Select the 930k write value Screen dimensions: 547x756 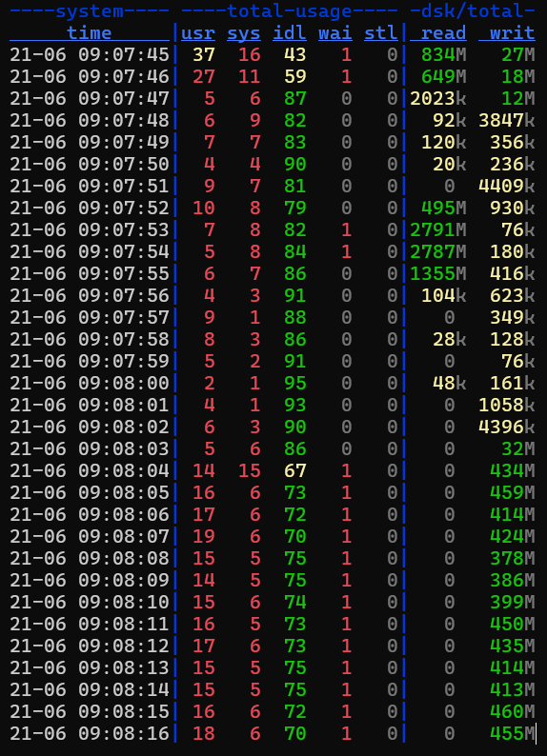tap(513, 208)
